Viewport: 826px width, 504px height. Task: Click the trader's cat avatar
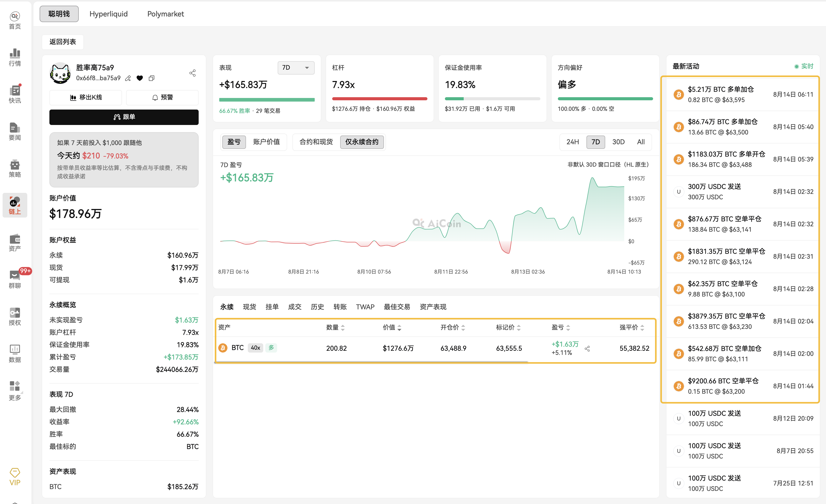pyautogui.click(x=60, y=73)
